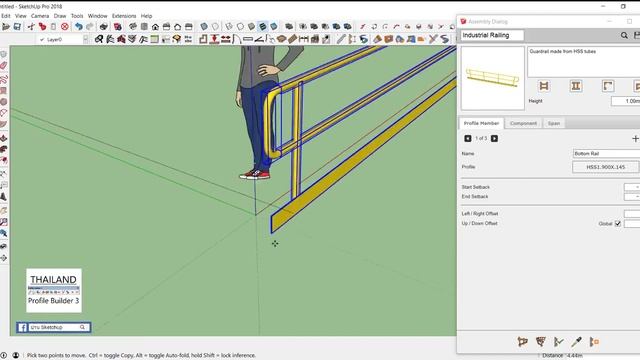The width and height of the screenshot is (640, 360).
Task: Click the eyedropper icon in Assembly Dialog
Action: pyautogui.click(x=576, y=342)
